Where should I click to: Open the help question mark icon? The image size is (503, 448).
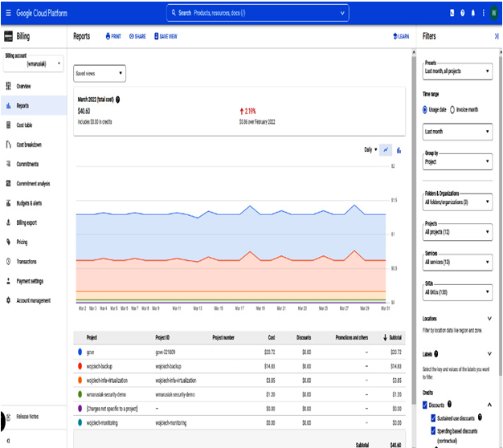[x=462, y=13]
